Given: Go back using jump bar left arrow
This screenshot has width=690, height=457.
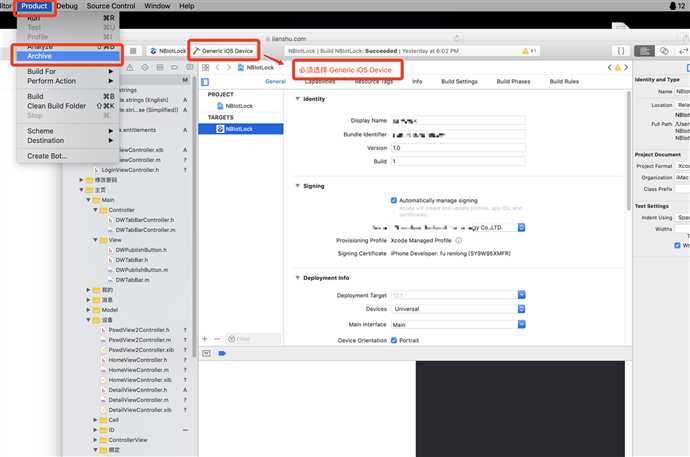Looking at the screenshot, I should click(218, 68).
